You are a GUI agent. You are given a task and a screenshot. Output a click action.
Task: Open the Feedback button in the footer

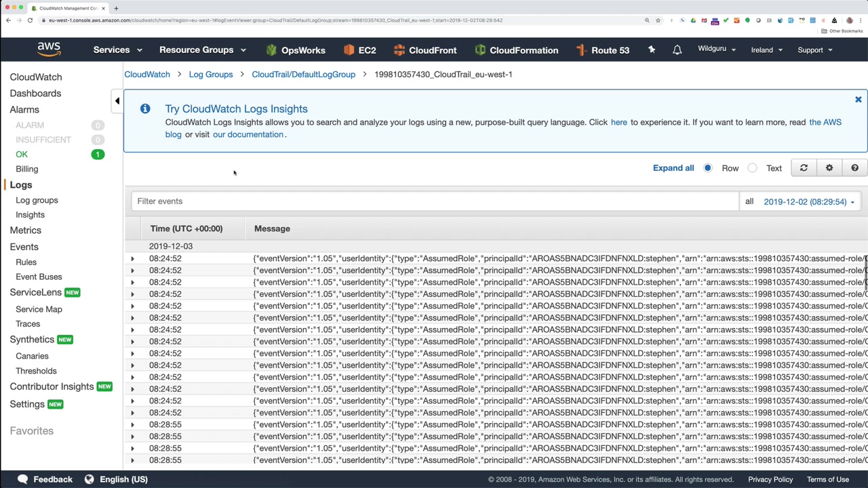[45, 479]
